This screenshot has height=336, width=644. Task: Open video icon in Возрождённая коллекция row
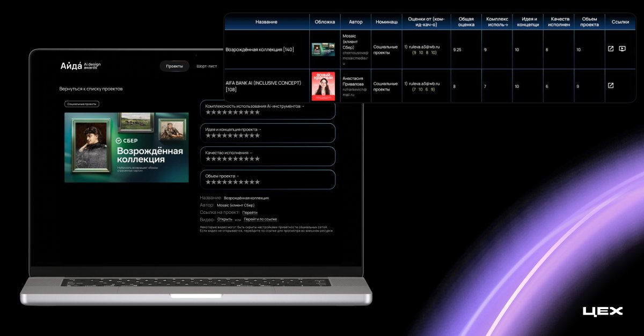pyautogui.click(x=622, y=49)
